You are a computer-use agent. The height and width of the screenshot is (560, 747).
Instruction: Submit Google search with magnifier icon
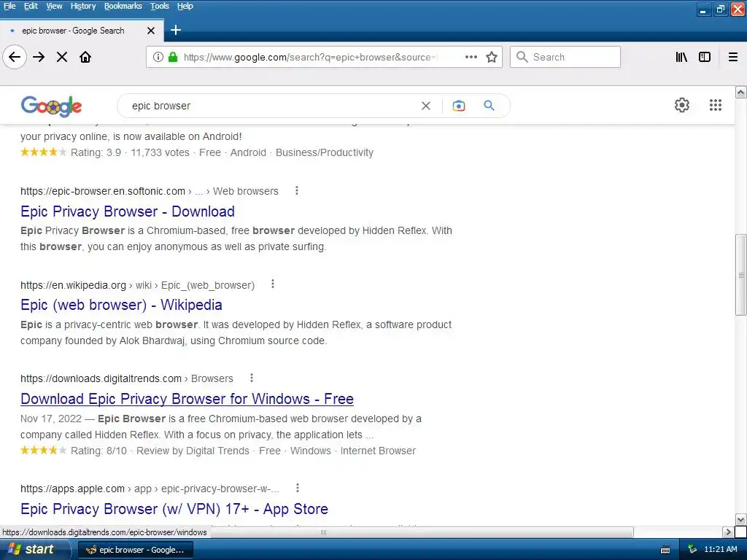[489, 105]
